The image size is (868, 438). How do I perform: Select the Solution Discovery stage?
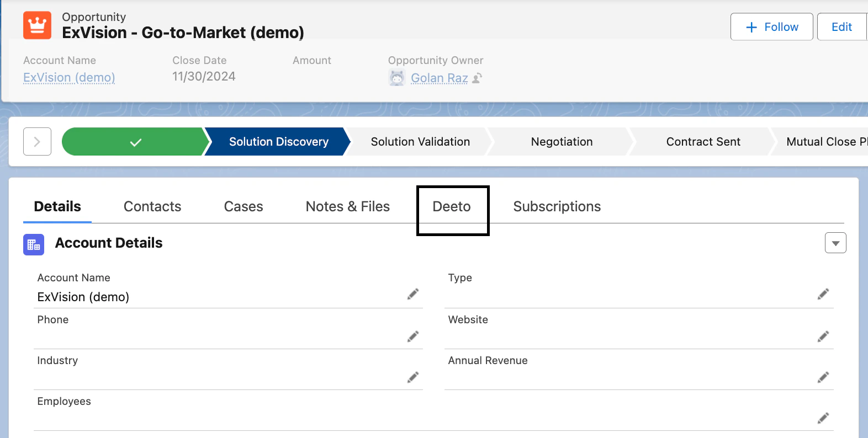pyautogui.click(x=279, y=142)
